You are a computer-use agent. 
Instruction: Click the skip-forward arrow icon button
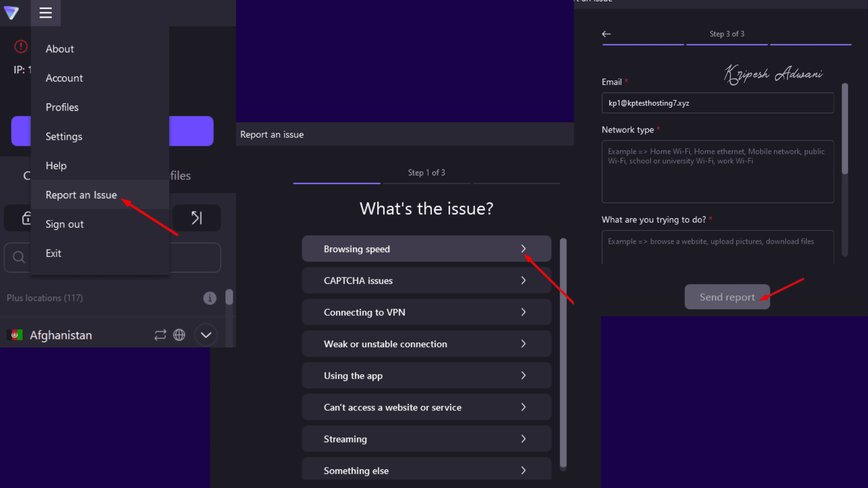click(x=196, y=218)
